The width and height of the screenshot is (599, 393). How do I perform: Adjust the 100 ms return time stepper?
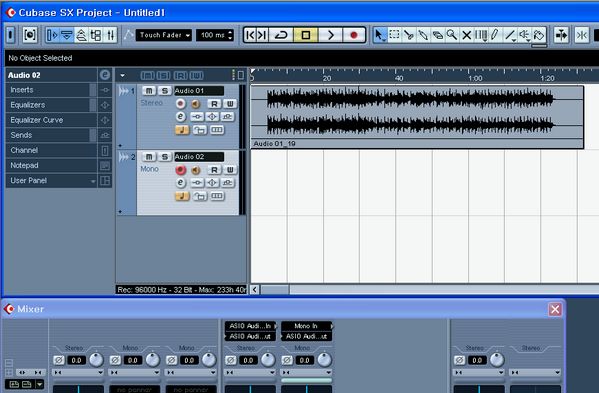click(x=230, y=35)
